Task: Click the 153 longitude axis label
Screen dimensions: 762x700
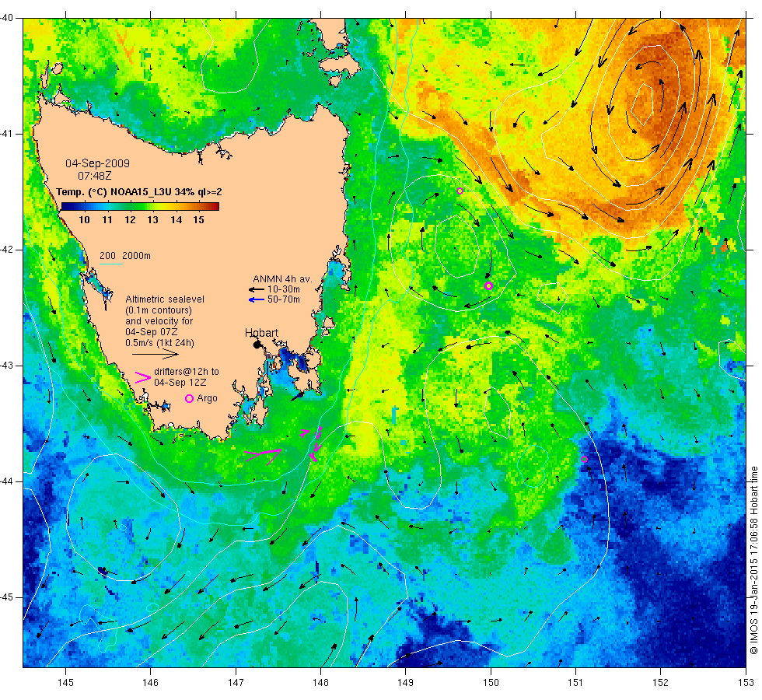Action: 746,683
